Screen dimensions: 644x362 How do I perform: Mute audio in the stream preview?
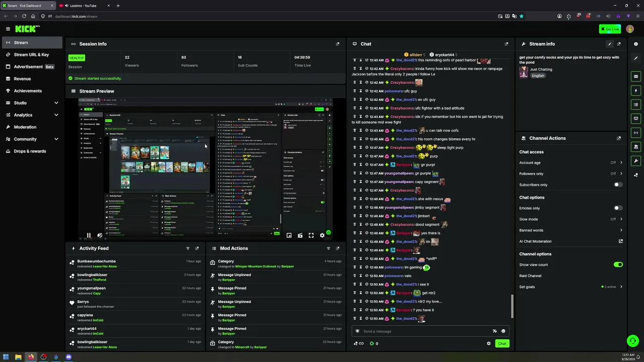pyautogui.click(x=100, y=235)
